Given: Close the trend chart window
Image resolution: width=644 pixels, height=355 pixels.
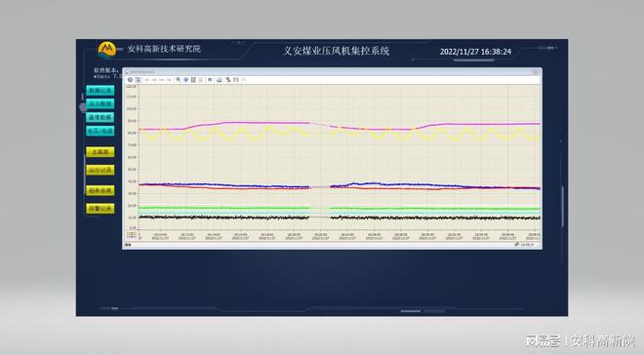Looking at the screenshot, I should pos(536,72).
